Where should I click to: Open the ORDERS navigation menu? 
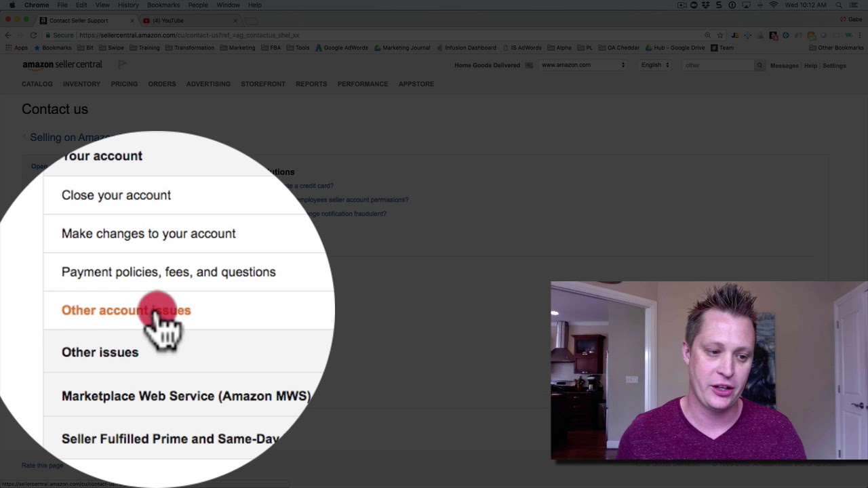coord(162,84)
